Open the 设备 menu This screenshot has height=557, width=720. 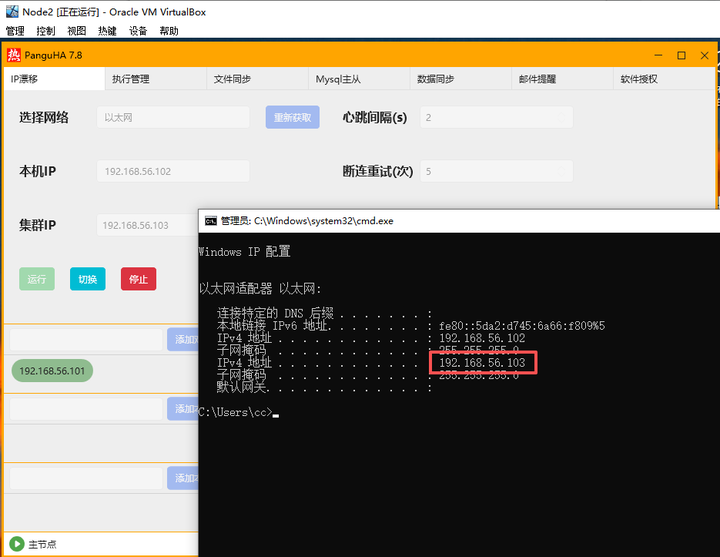click(x=138, y=31)
